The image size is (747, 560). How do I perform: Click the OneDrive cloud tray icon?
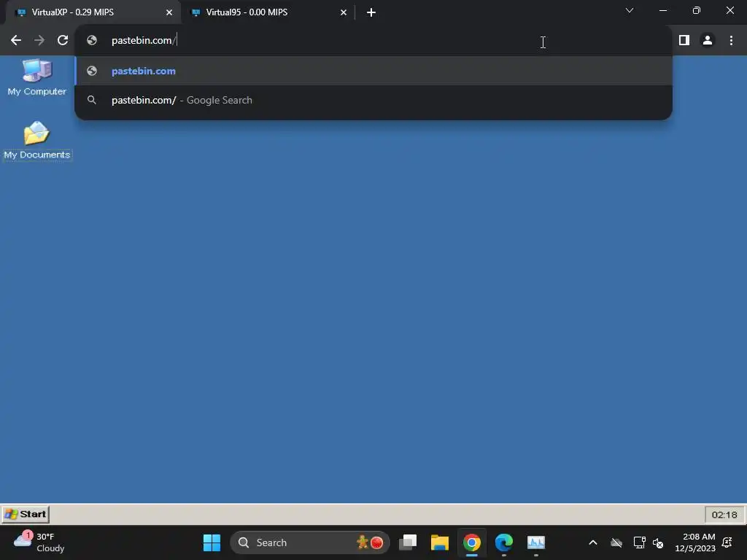tap(616, 542)
